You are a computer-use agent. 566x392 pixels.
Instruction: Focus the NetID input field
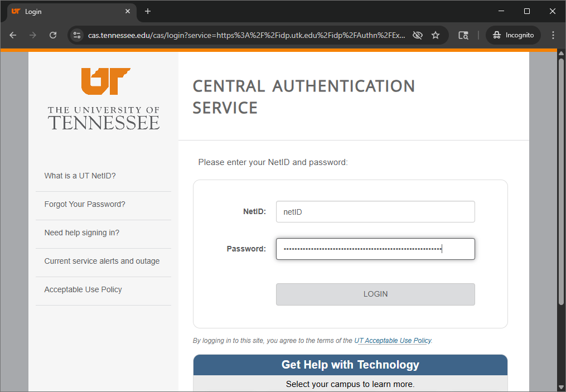pyautogui.click(x=375, y=212)
